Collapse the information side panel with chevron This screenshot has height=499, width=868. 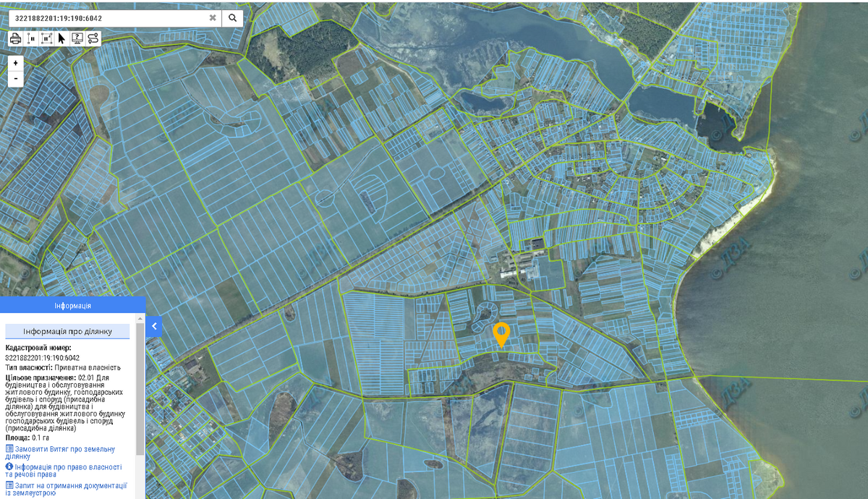153,327
